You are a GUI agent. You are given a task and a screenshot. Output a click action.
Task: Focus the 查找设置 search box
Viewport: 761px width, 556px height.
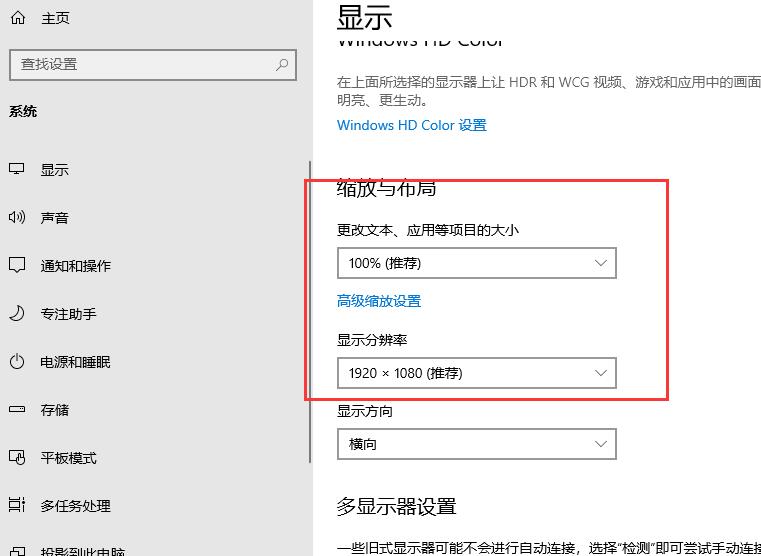coord(153,65)
